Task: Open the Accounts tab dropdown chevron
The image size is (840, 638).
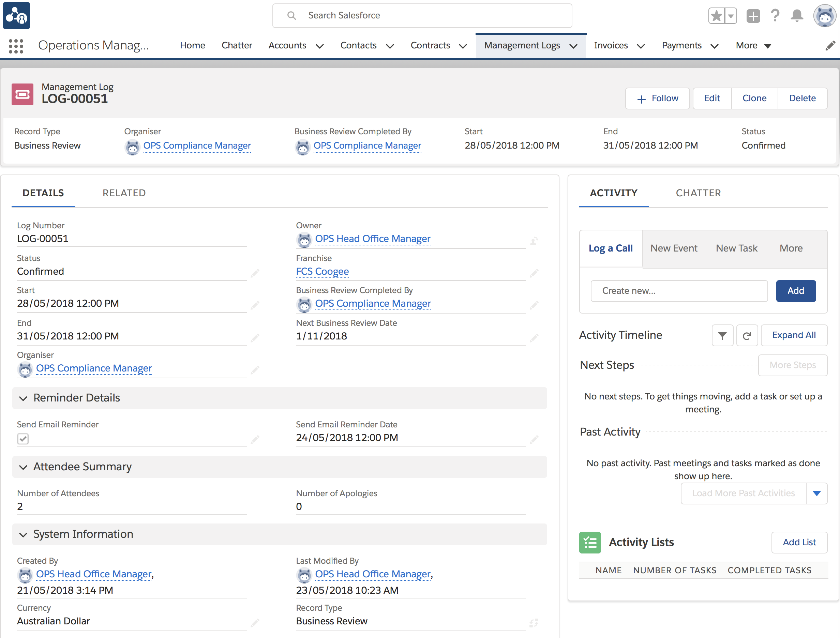Action: tap(320, 46)
